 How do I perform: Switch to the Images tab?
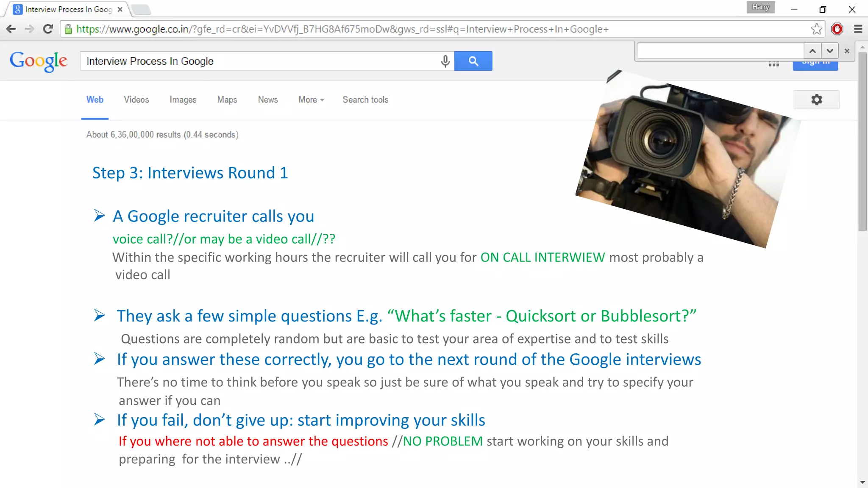pos(183,100)
